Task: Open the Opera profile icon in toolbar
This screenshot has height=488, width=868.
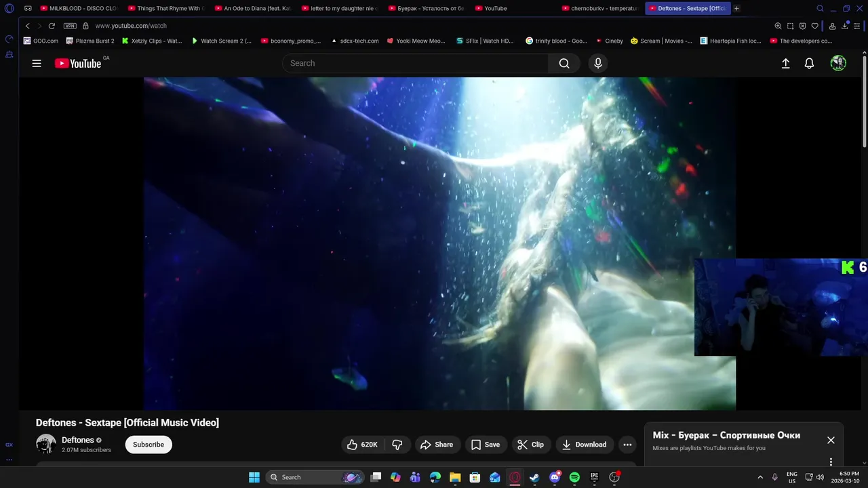Action: click(832, 26)
